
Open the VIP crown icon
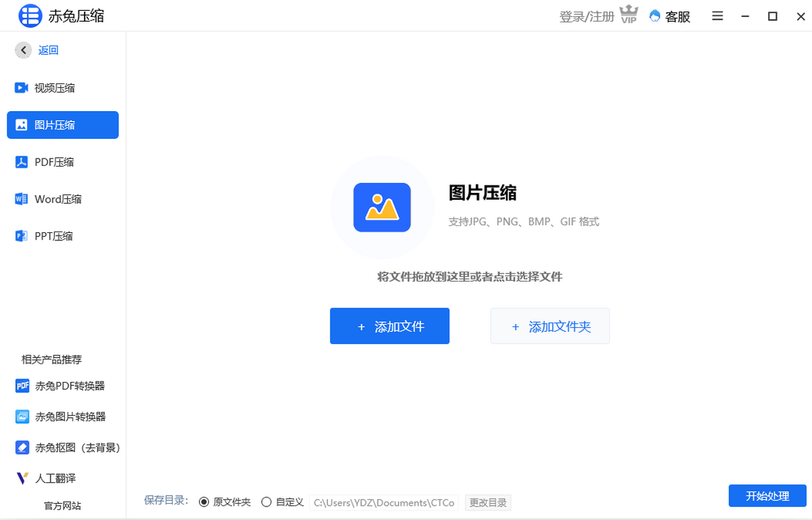point(629,16)
